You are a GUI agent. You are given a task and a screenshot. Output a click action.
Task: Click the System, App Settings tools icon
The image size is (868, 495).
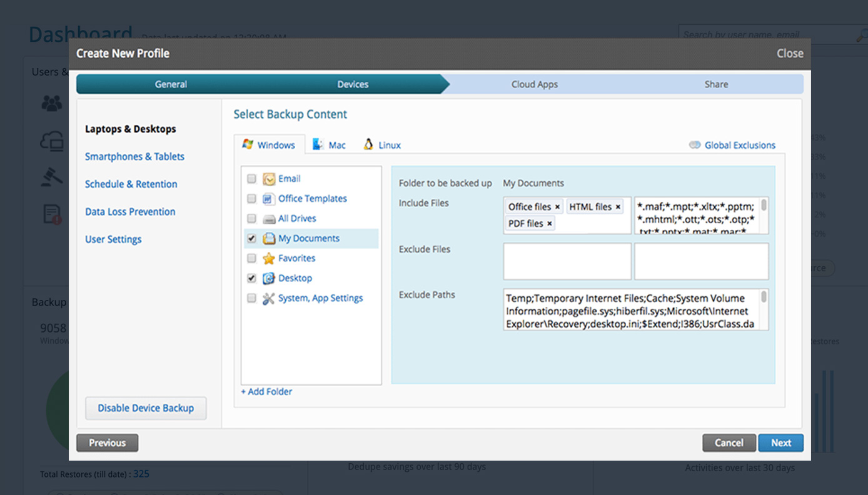[x=269, y=298]
